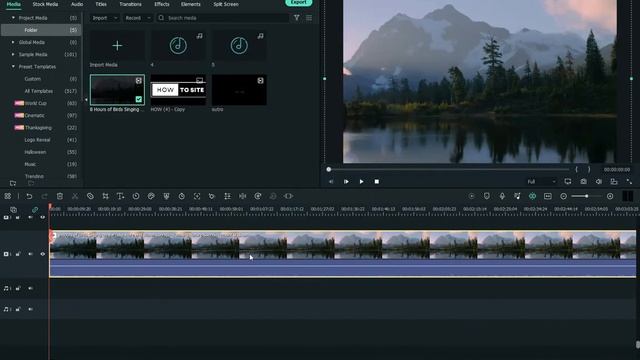Screen dimensions: 640x360
Task: Open the Titles tab
Action: point(101,4)
